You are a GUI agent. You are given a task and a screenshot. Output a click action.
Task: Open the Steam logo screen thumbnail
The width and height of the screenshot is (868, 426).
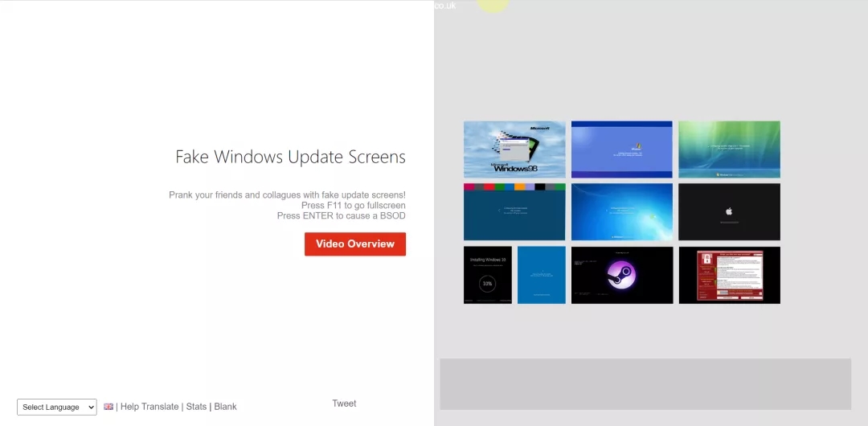pyautogui.click(x=621, y=276)
